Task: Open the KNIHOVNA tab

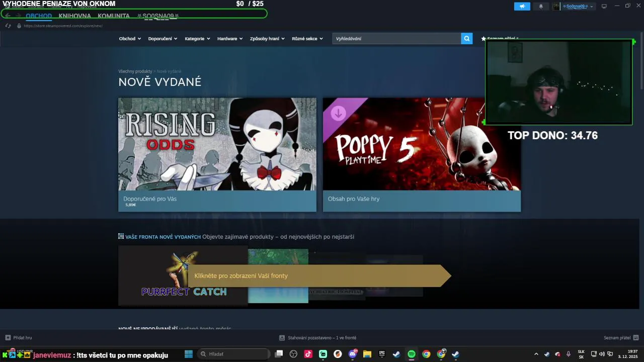Action: [x=74, y=16]
